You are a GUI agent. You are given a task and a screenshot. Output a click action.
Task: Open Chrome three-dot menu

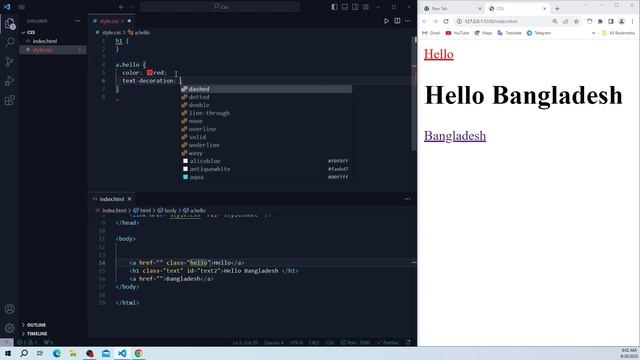click(632, 21)
